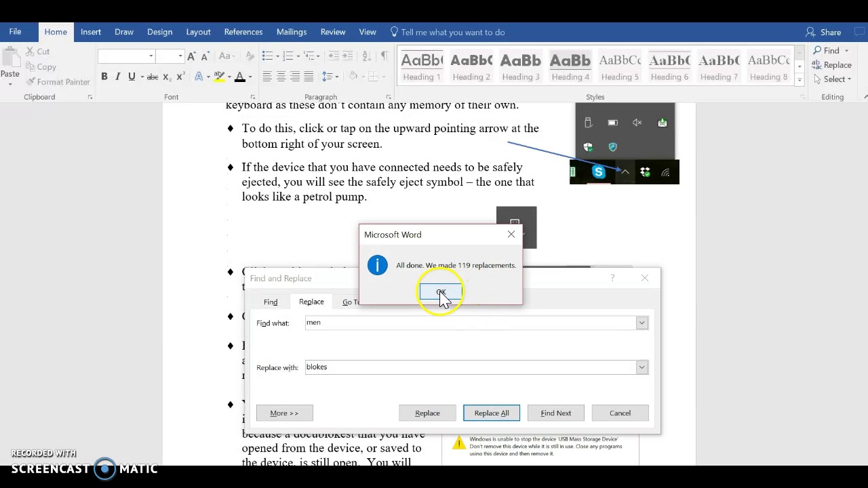Apply superscript formatting
The width and height of the screenshot is (868, 488).
click(x=181, y=77)
